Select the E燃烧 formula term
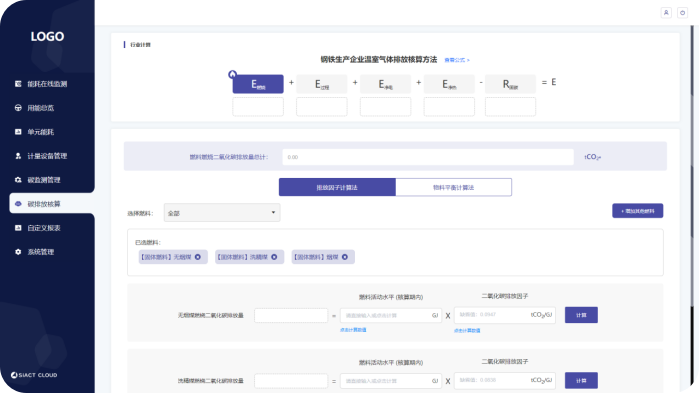The height and width of the screenshot is (394, 699). tap(258, 84)
